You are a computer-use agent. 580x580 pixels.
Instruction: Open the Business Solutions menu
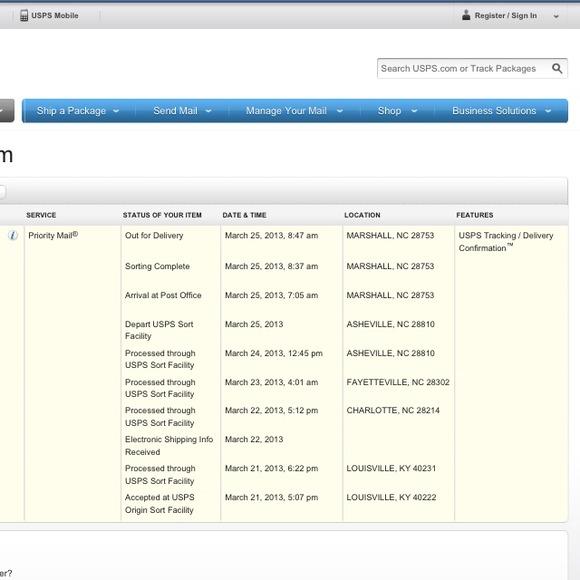[x=494, y=111]
